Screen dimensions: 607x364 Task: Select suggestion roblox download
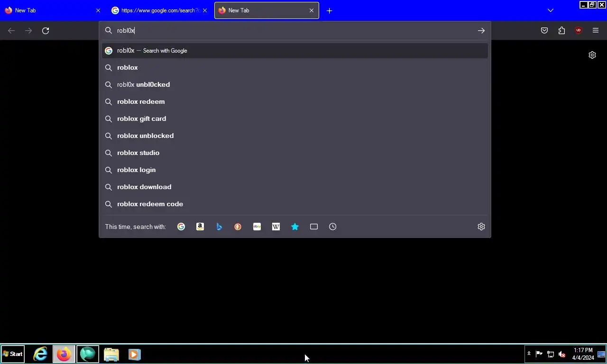pos(295,187)
